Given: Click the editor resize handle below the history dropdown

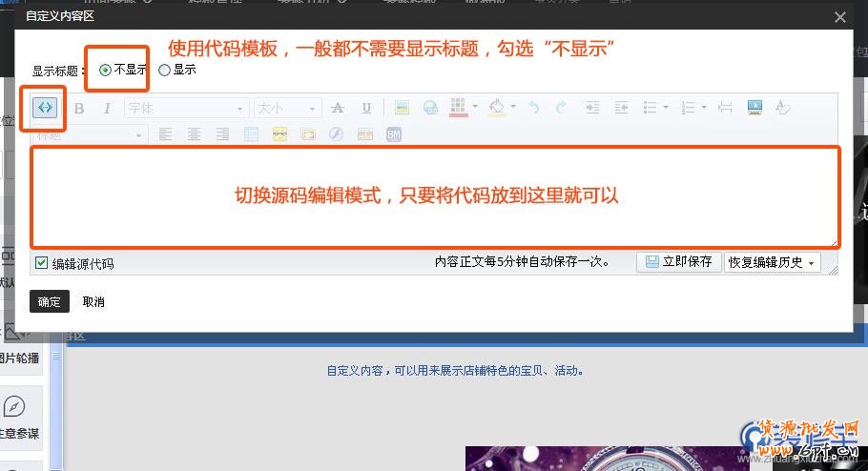Looking at the screenshot, I should (x=833, y=270).
